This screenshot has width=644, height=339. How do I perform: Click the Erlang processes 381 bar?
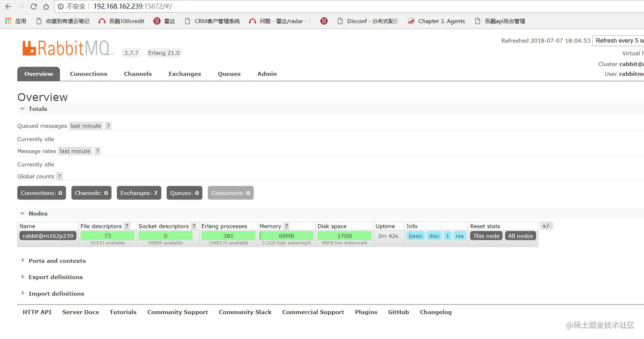tap(228, 236)
